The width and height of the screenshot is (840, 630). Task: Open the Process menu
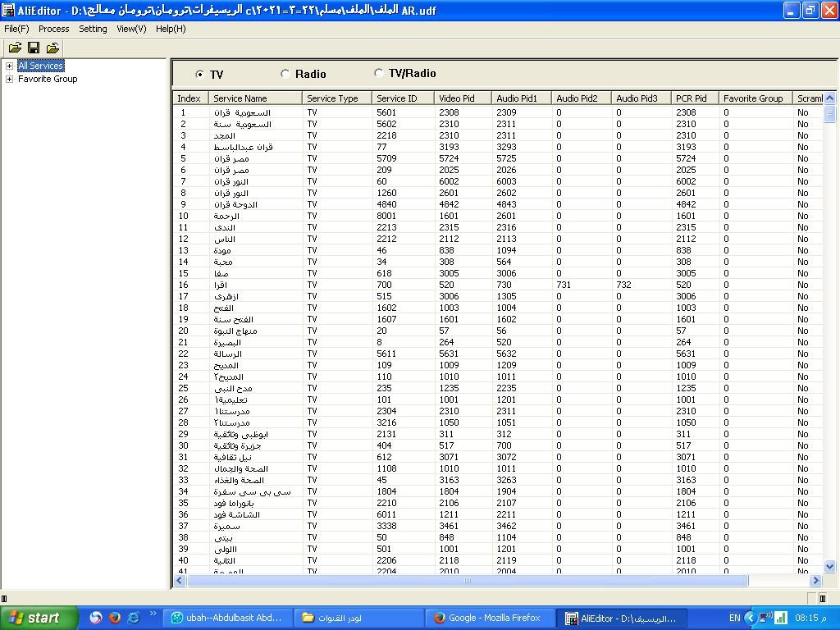point(53,29)
